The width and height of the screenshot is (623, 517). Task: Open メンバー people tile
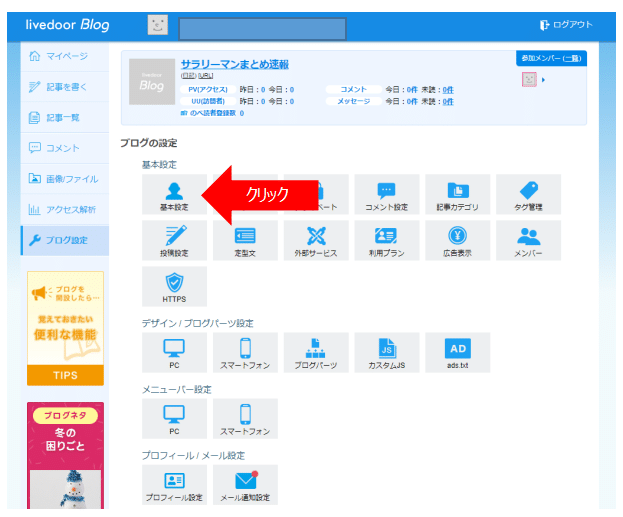coord(528,240)
